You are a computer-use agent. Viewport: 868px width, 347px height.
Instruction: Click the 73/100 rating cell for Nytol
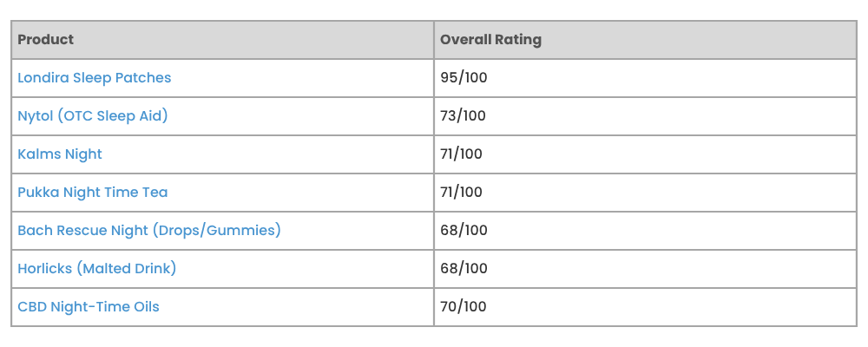coord(463,116)
